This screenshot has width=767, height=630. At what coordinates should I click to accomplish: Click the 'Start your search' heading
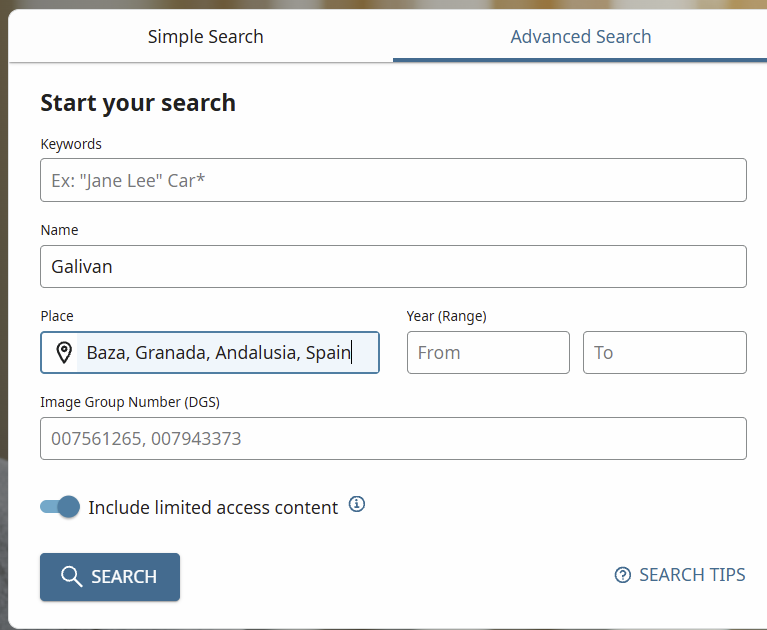point(138,103)
